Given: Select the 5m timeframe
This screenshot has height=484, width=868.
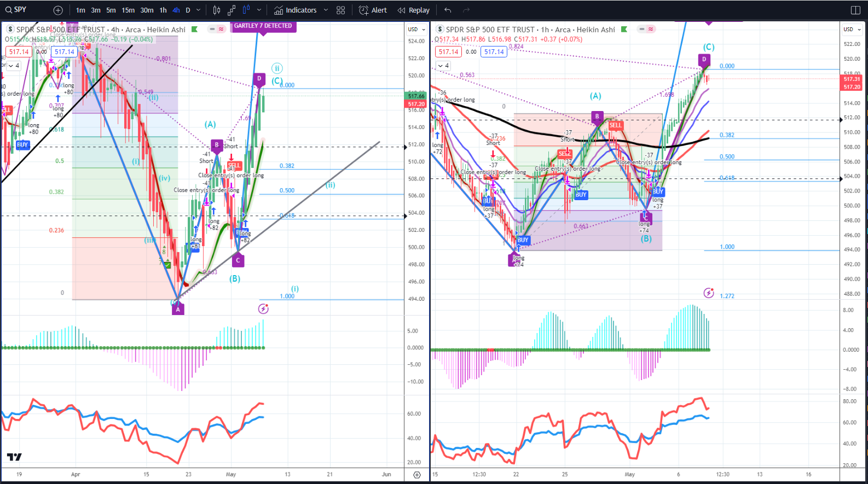Looking at the screenshot, I should (111, 10).
